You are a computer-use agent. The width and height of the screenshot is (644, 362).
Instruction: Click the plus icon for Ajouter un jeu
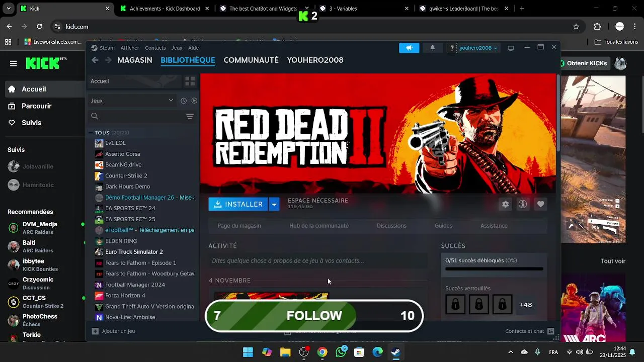[x=95, y=331]
